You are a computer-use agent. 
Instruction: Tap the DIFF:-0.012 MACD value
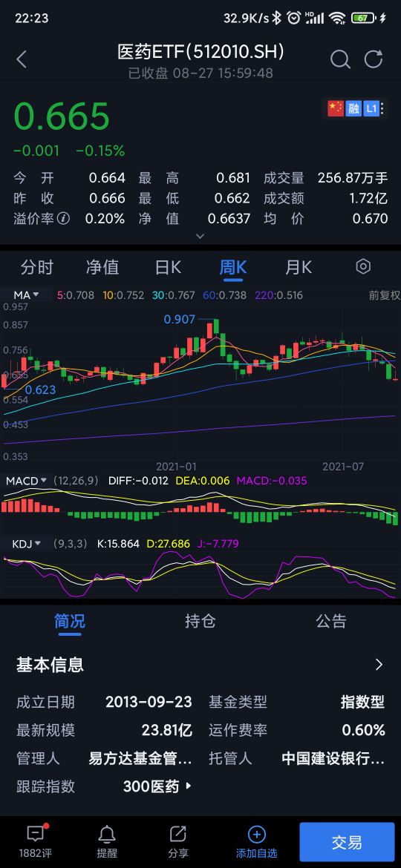[138, 481]
